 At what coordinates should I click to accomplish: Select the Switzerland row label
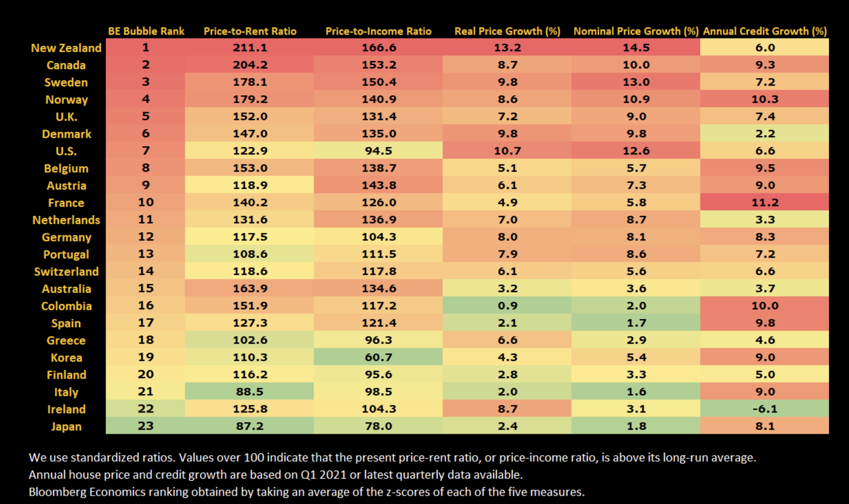coord(66,272)
